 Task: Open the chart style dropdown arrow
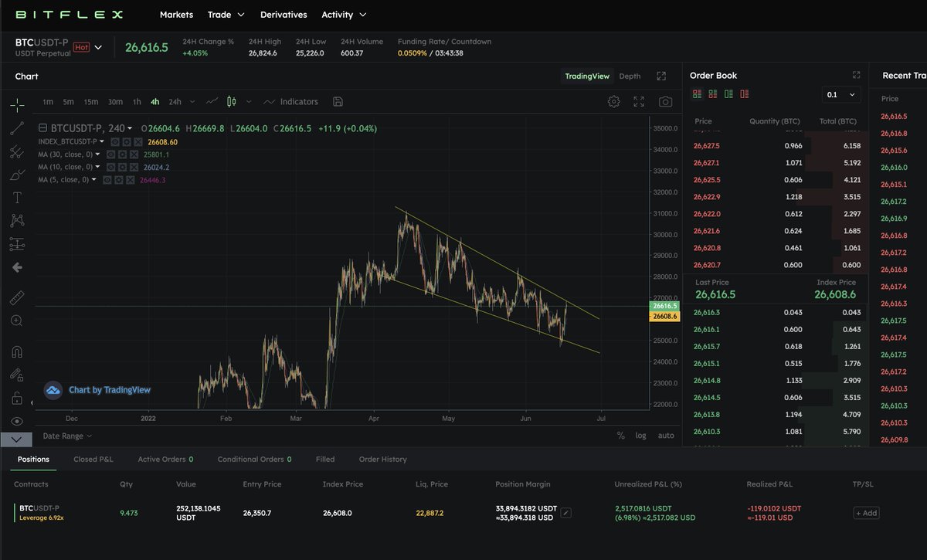point(250,102)
